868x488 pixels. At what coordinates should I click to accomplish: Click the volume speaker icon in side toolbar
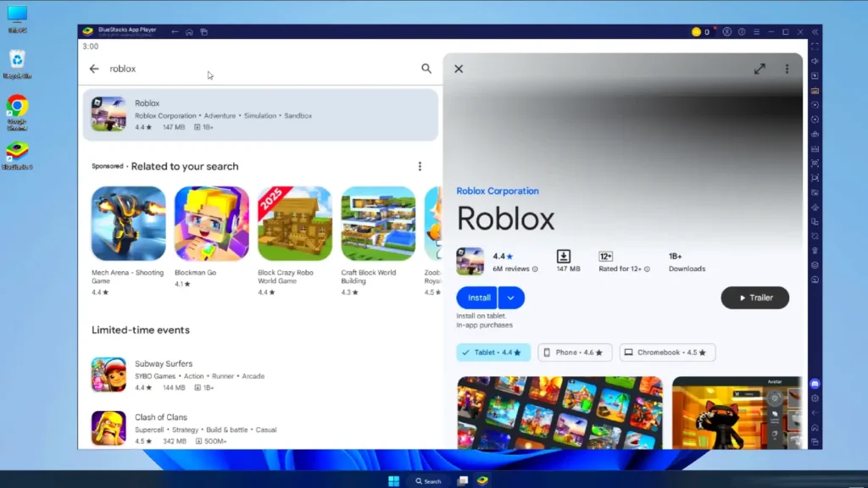[815, 61]
